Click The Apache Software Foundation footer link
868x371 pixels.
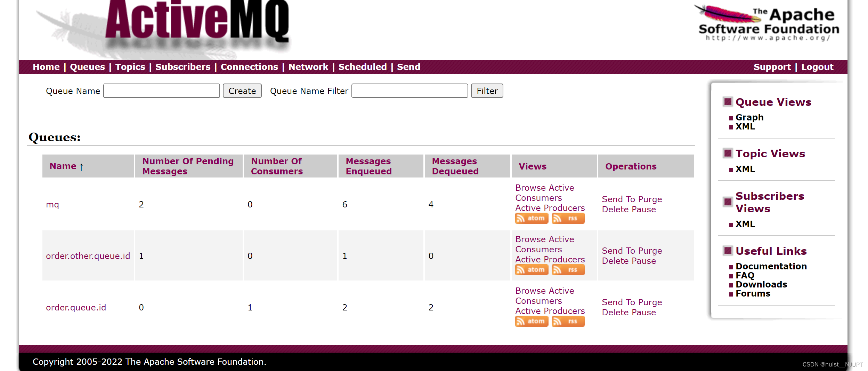pos(195,362)
